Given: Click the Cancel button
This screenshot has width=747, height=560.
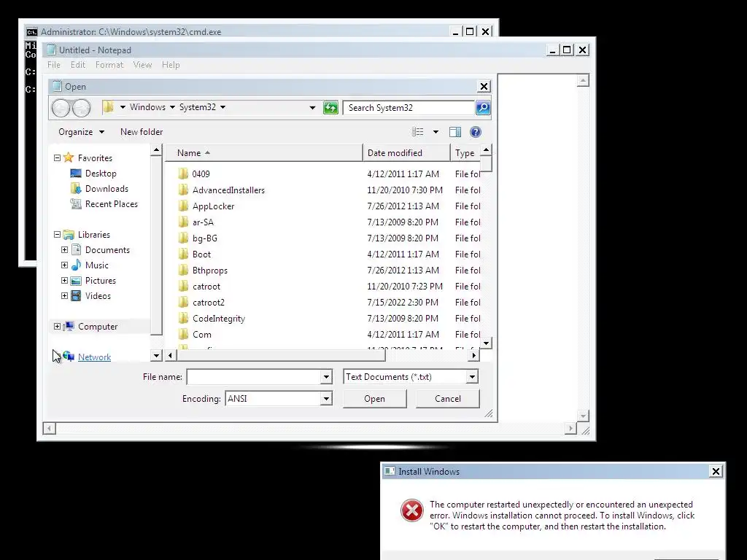Looking at the screenshot, I should [447, 399].
